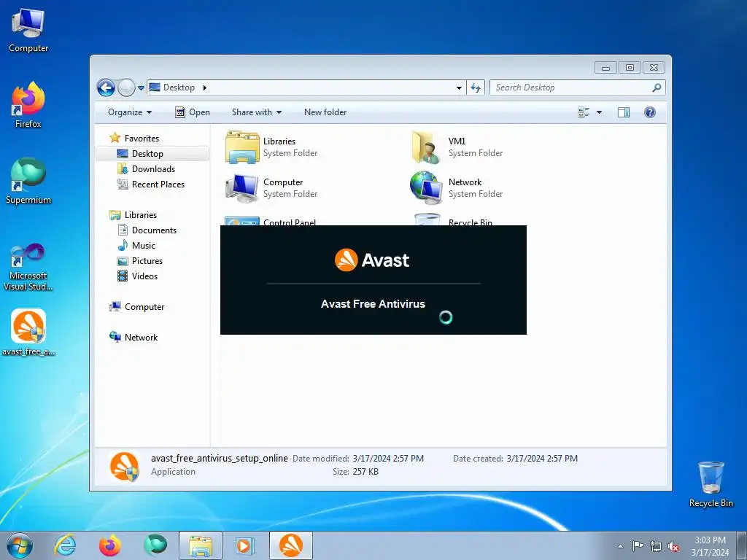Open the recent pages dropdown arrow
This screenshot has width=747, height=560.
coord(141,88)
